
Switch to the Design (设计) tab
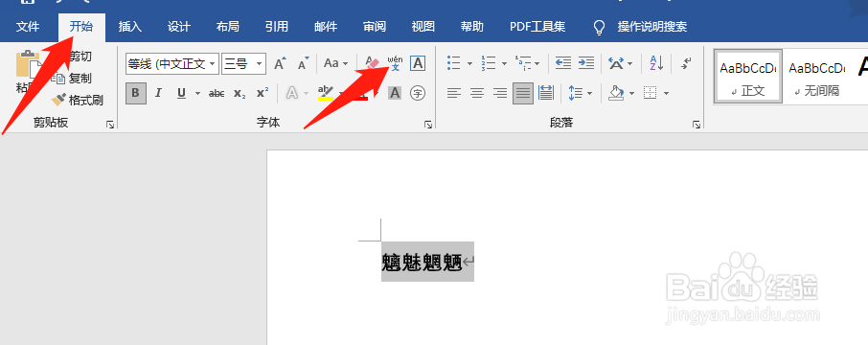(x=179, y=27)
